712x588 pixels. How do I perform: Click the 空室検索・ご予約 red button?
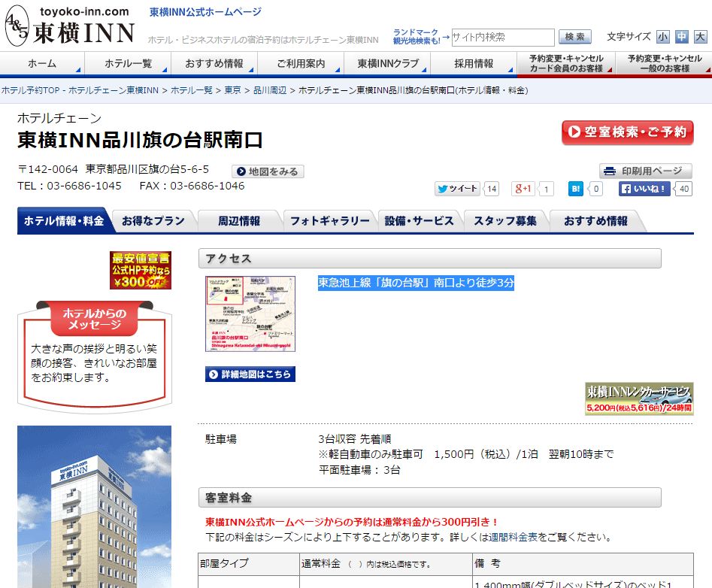(x=628, y=132)
